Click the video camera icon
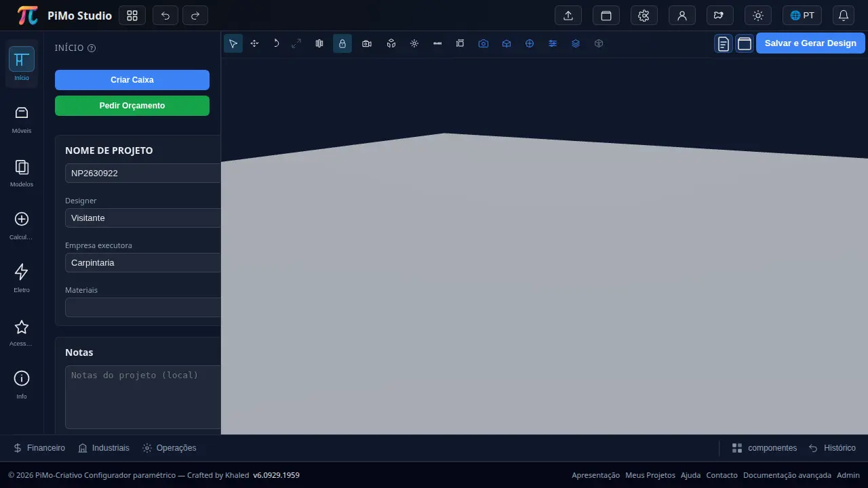Image resolution: width=868 pixels, height=488 pixels. (x=367, y=43)
